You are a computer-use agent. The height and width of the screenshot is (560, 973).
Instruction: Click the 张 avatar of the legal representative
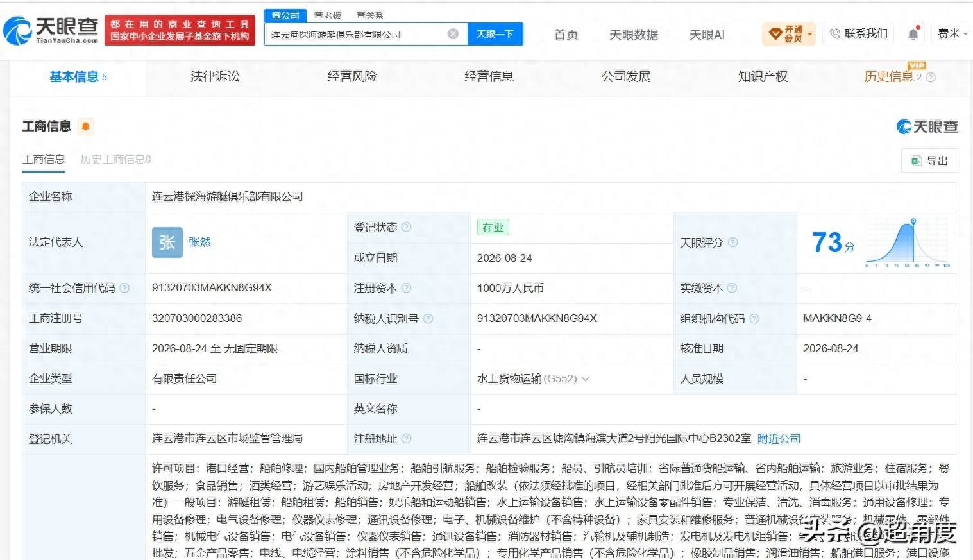point(167,242)
